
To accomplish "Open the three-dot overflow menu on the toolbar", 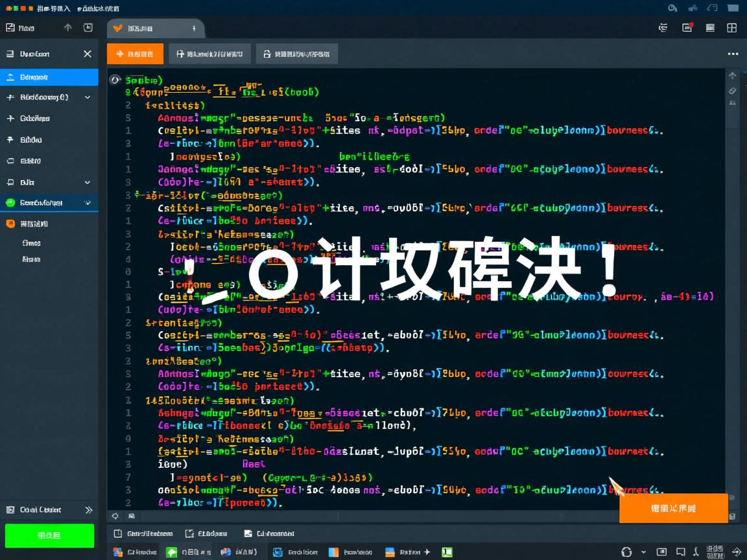I will (x=733, y=53).
